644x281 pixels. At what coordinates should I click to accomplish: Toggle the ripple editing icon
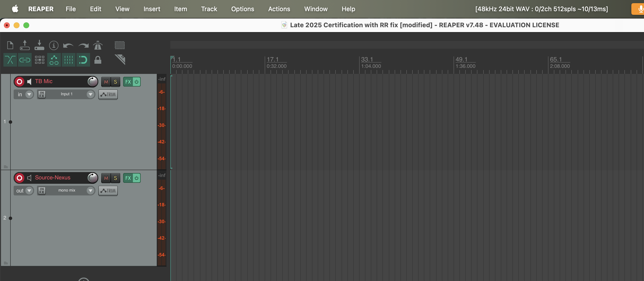click(x=39, y=60)
